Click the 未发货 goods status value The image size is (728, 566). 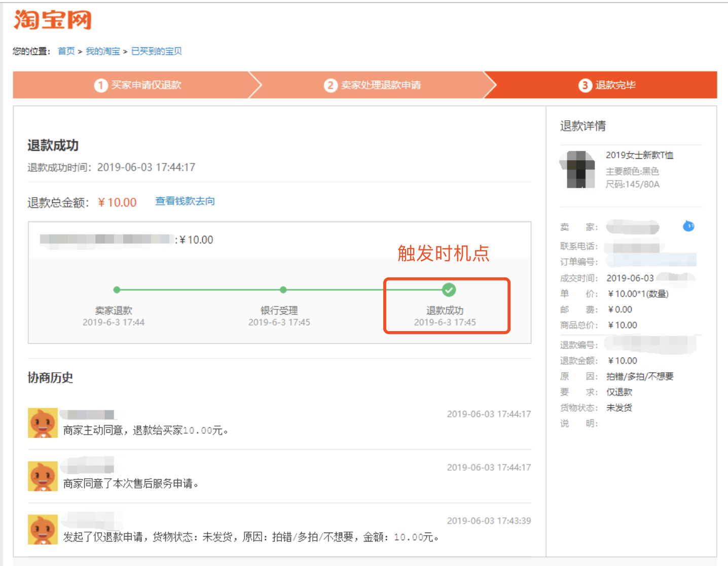620,408
